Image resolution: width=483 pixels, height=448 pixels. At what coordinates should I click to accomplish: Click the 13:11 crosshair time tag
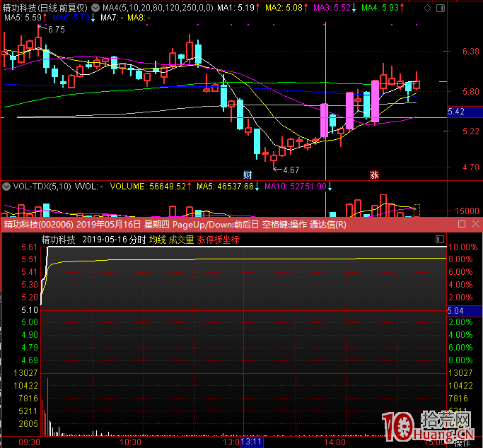point(251,442)
